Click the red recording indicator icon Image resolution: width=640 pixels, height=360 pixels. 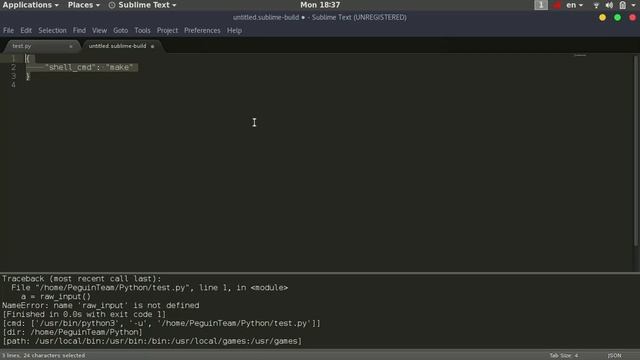pos(557,5)
